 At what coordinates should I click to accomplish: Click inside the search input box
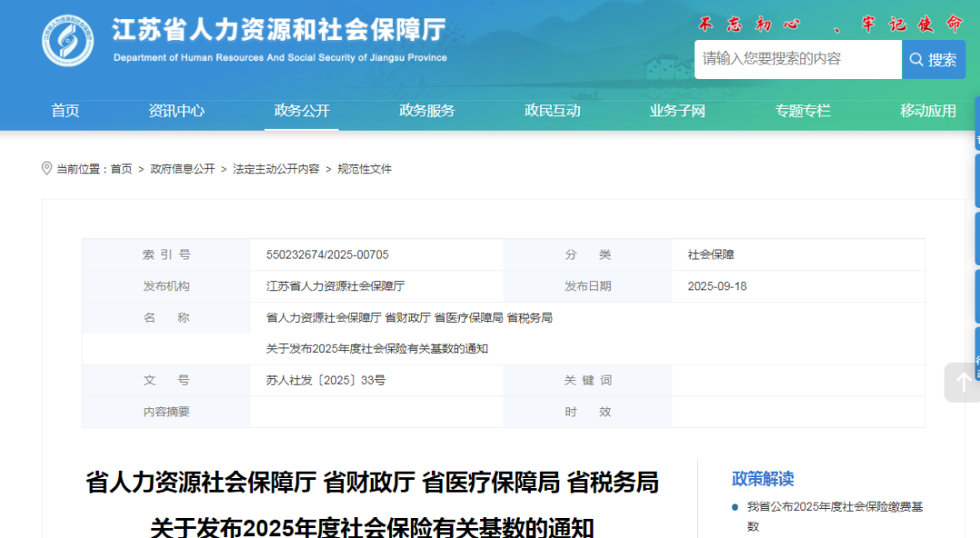click(799, 59)
